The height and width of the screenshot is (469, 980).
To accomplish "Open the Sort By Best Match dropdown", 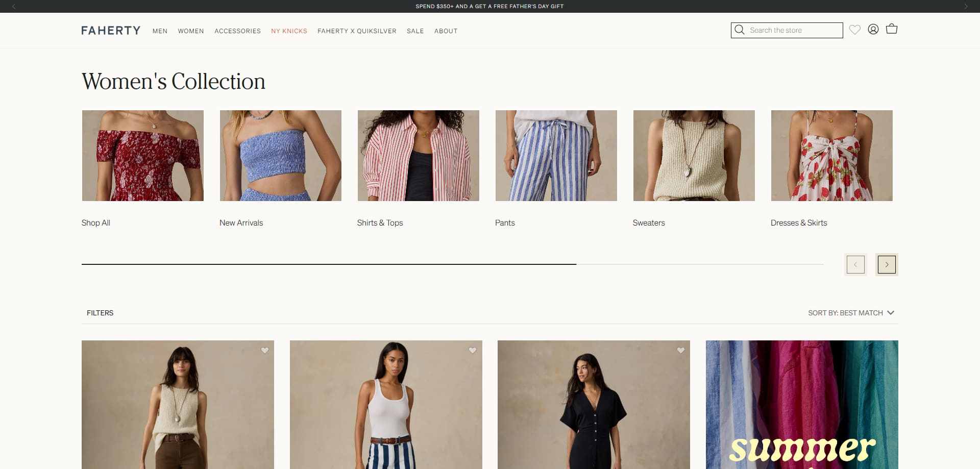I will click(x=851, y=313).
